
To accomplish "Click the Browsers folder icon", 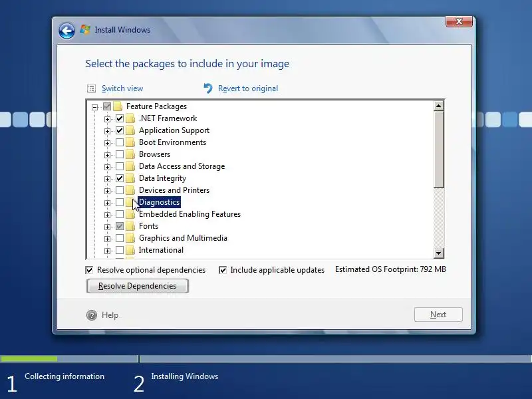I will 130,154.
